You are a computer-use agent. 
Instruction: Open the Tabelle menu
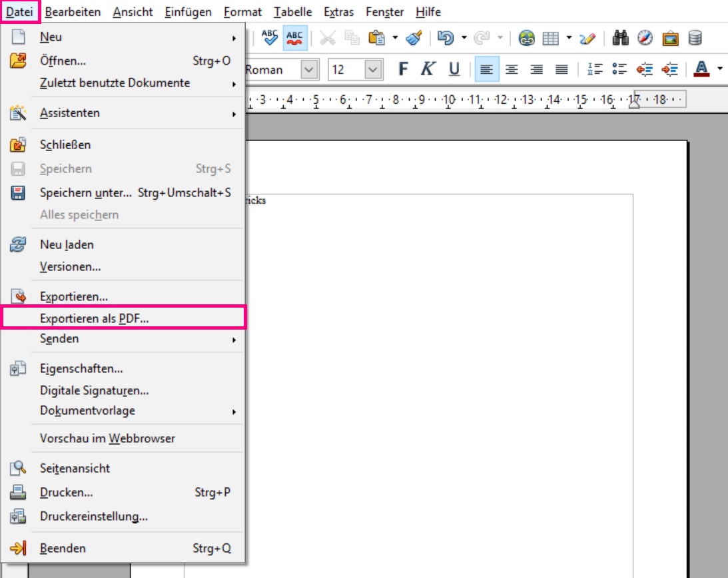point(293,11)
